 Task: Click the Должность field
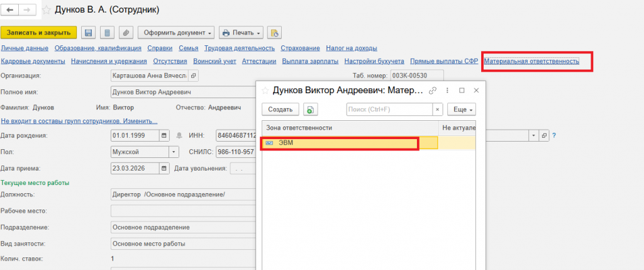click(183, 194)
